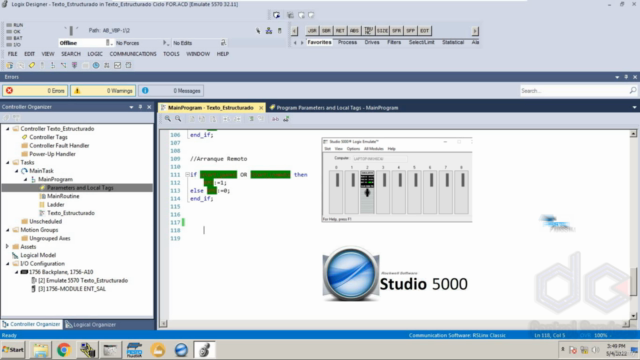Click the a-b find and replace icon

tap(276, 119)
